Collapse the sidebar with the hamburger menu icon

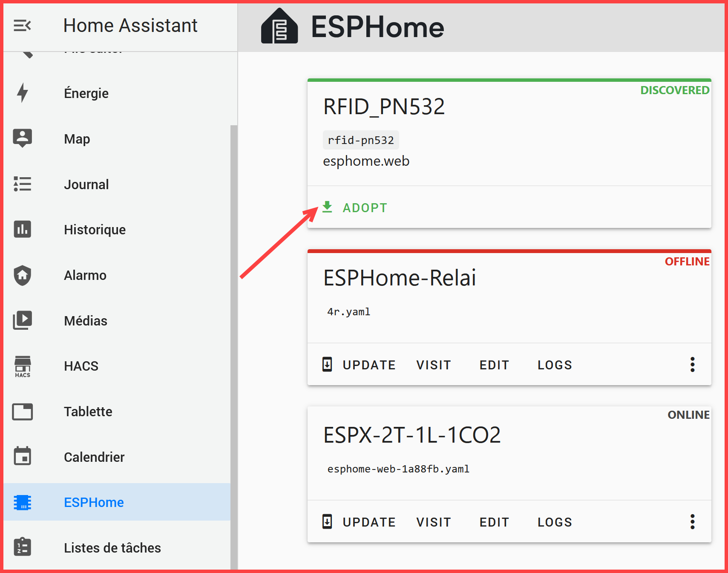point(22,26)
